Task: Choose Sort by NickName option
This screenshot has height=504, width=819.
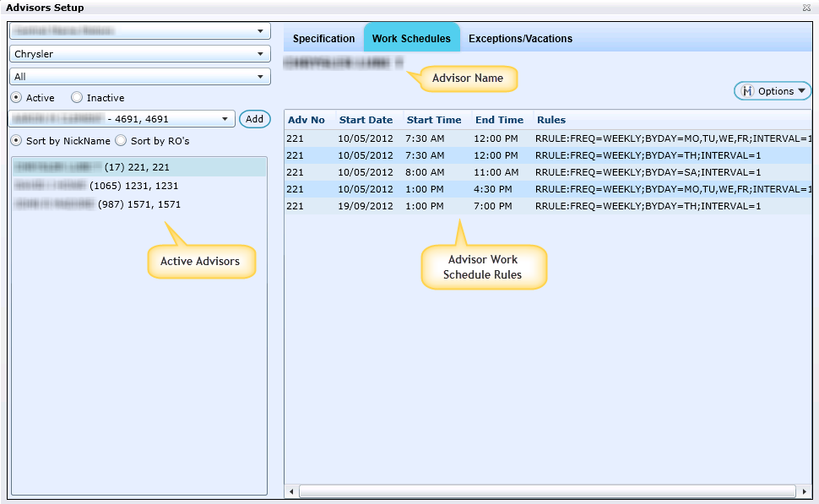Action: (16, 141)
